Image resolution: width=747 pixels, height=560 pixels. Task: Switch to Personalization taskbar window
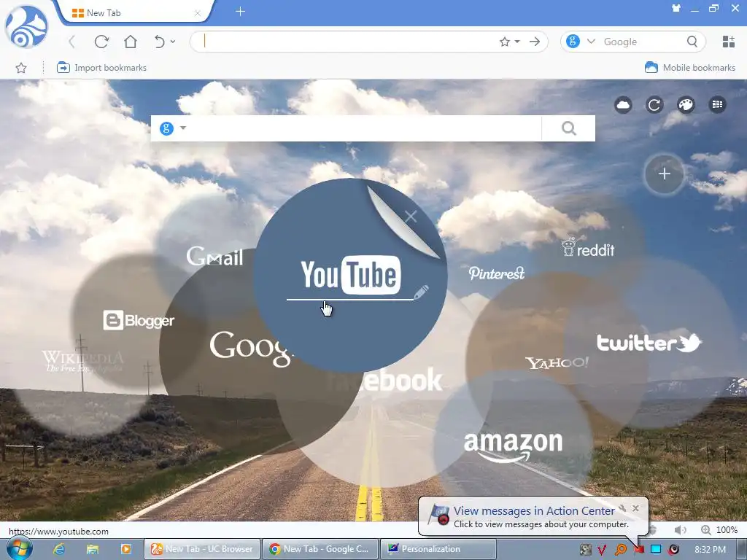(x=438, y=549)
